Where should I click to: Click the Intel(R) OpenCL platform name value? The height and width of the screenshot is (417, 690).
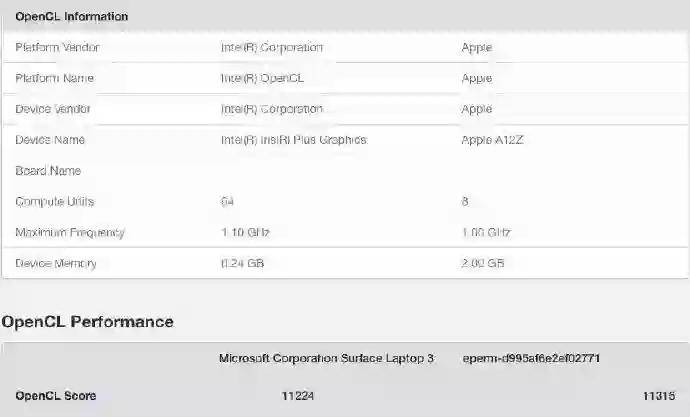point(261,78)
